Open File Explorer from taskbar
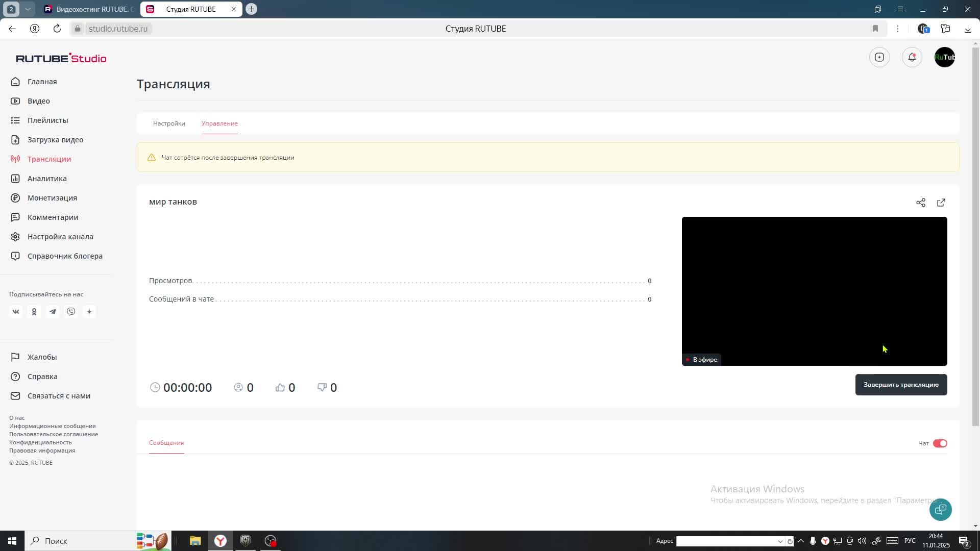Screen dimensions: 980x551 tap(195, 541)
